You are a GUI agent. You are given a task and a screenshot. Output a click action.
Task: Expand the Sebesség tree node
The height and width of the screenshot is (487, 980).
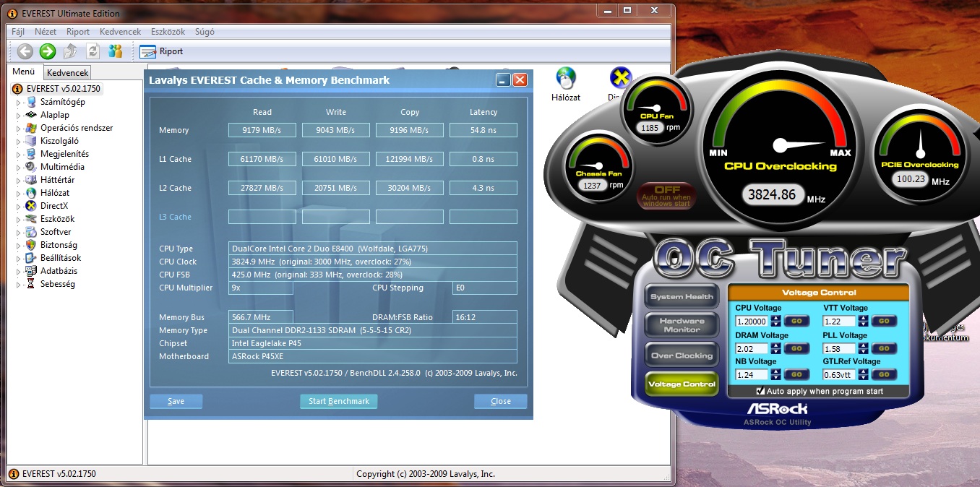click(19, 284)
